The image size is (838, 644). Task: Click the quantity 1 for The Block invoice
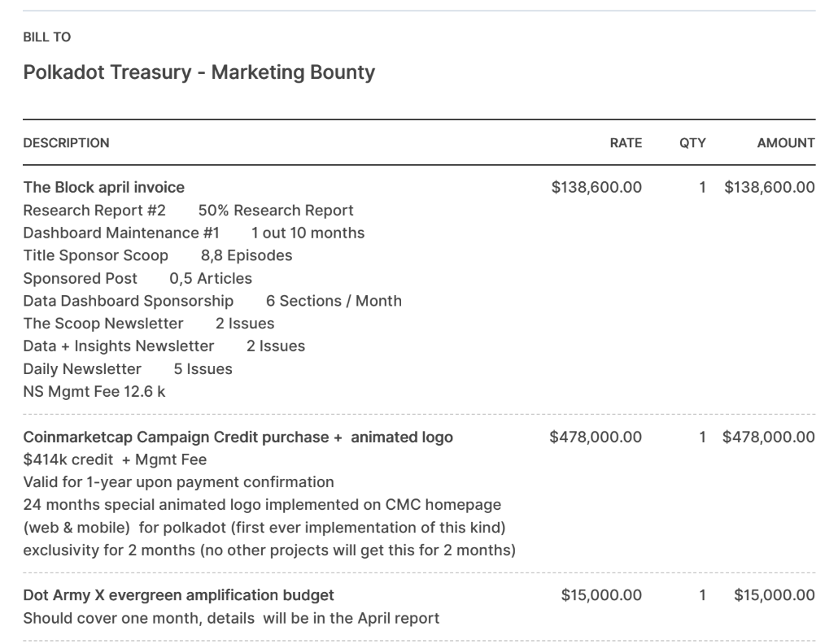tap(702, 188)
